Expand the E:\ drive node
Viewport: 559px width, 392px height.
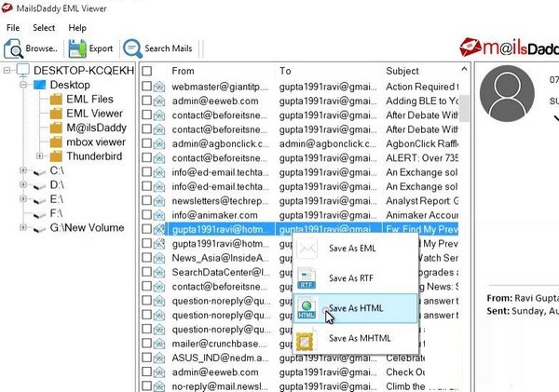[x=23, y=198]
